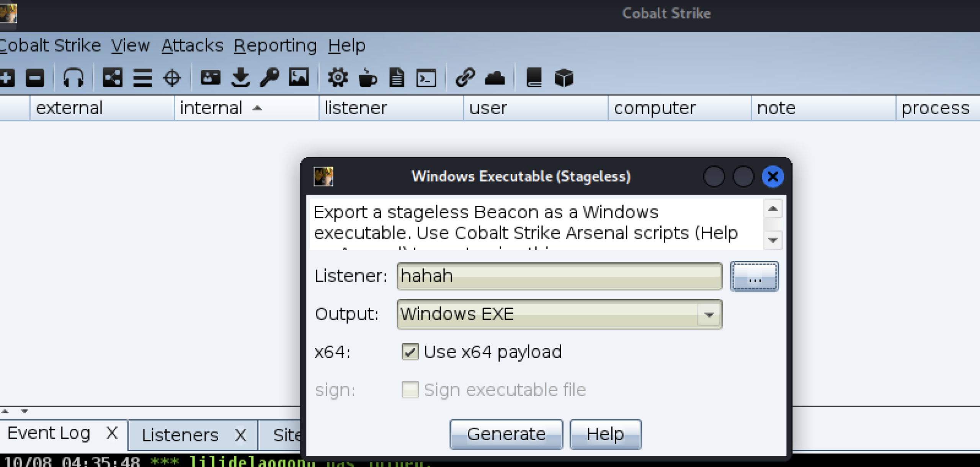The width and height of the screenshot is (980, 467).
Task: Click the listener chooser ellipsis button
Action: point(755,277)
